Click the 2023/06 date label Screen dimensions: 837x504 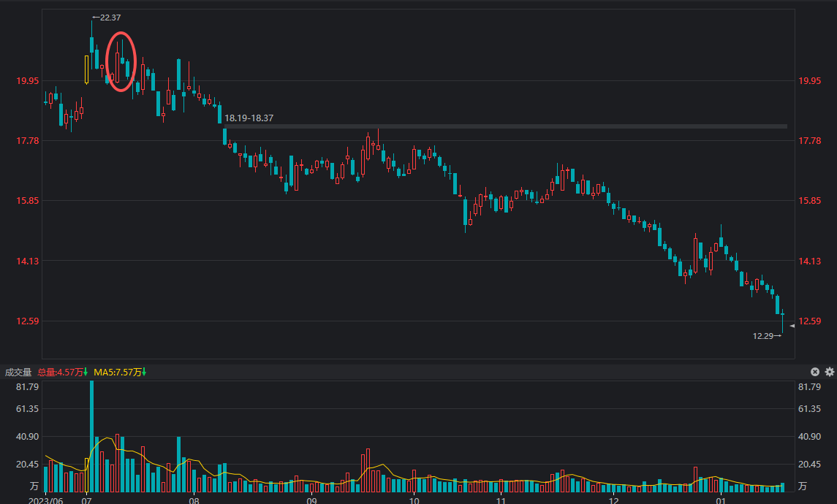point(46,501)
